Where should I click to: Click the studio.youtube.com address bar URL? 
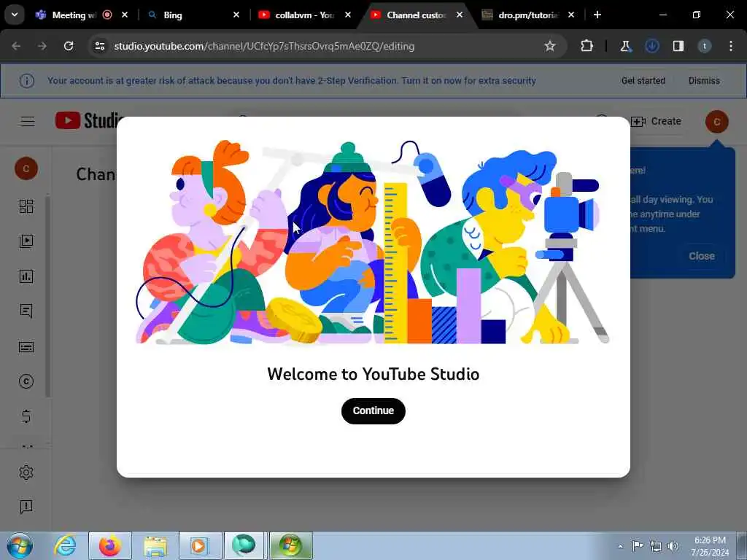click(x=264, y=46)
